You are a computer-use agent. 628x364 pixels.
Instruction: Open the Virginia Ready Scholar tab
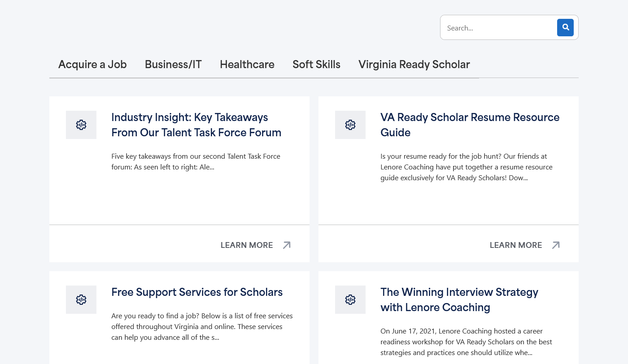tap(414, 65)
